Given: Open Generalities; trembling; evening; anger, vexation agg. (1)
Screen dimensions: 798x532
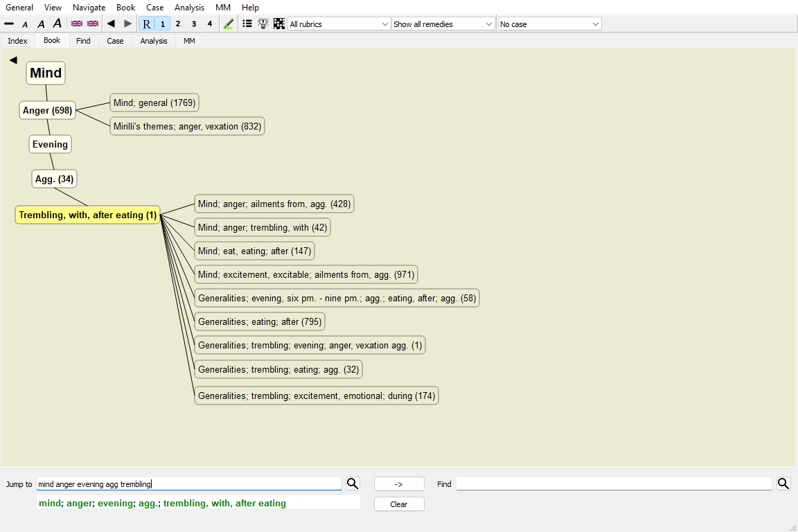Looking at the screenshot, I should (x=310, y=345).
